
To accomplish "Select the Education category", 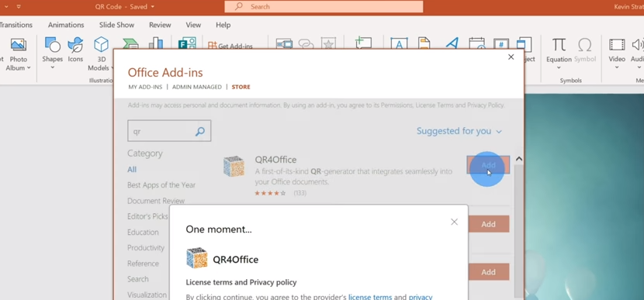I will tap(143, 233).
